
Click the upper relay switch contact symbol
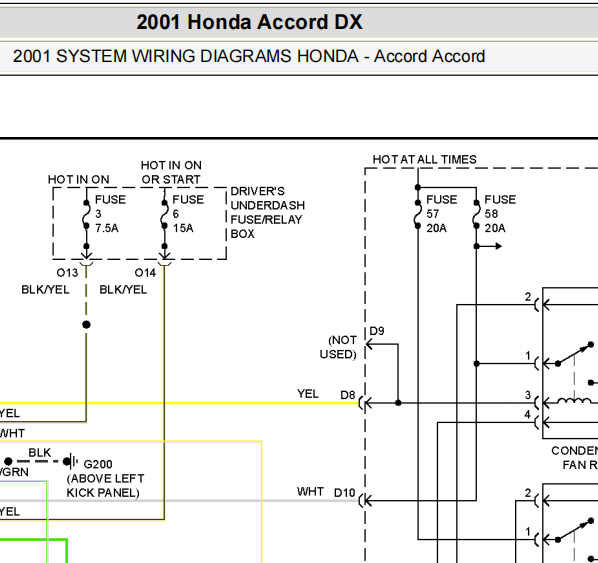(x=574, y=354)
